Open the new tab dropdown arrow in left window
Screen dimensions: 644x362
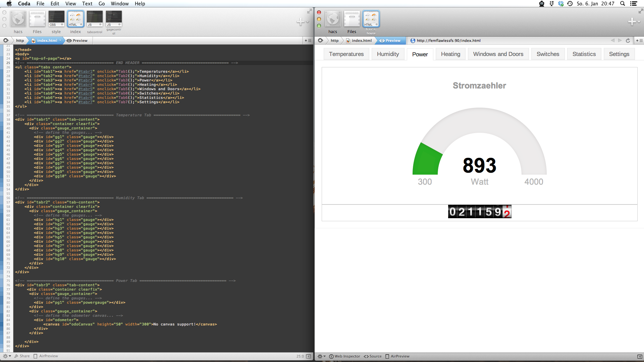pyautogui.click(x=308, y=22)
